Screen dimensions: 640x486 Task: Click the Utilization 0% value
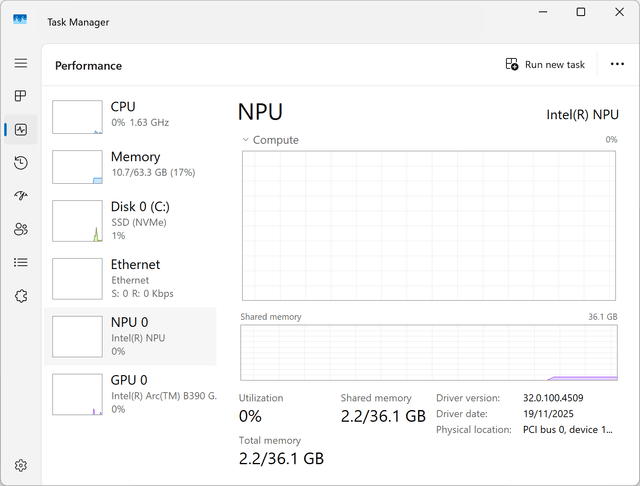pyautogui.click(x=250, y=416)
